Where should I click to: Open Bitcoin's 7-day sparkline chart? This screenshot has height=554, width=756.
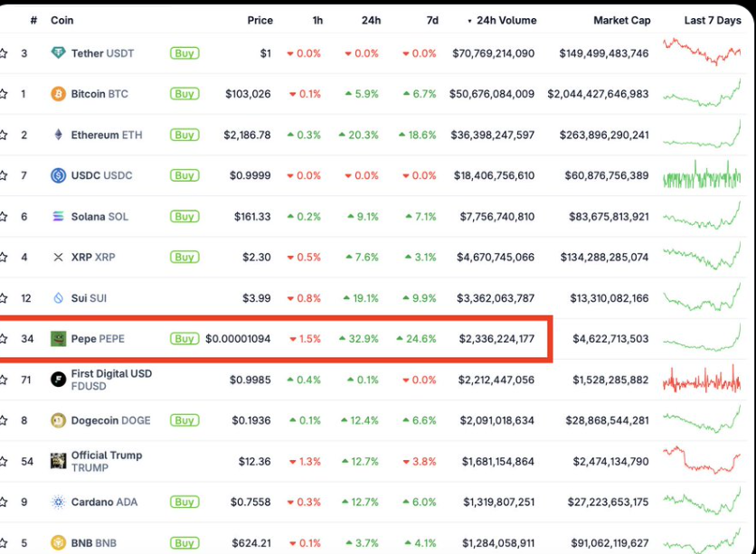702,92
